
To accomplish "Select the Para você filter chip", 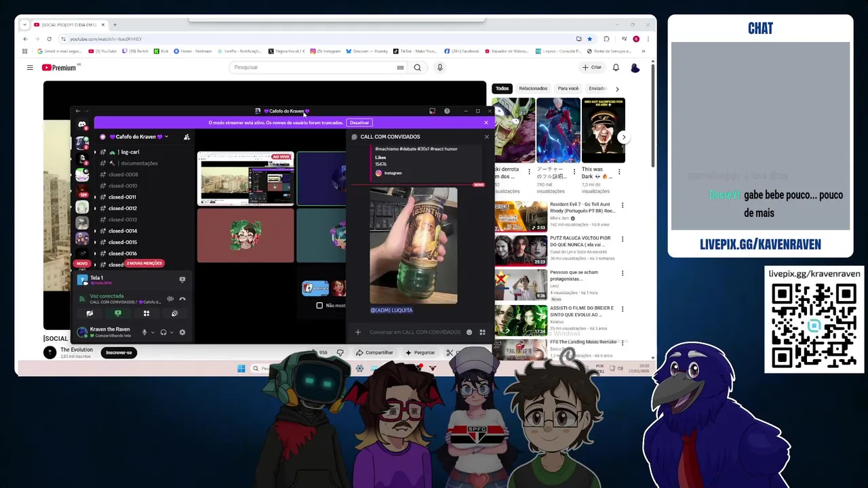I will [x=568, y=89].
